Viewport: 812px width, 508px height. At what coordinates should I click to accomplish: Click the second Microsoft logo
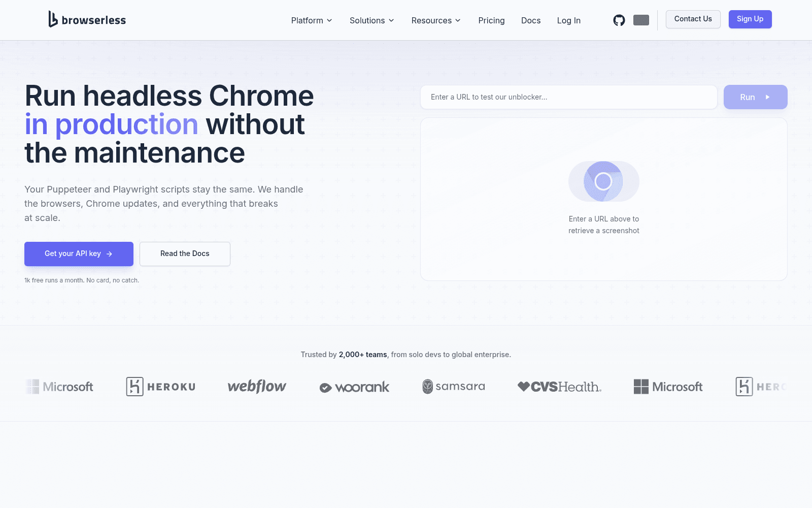[x=668, y=387]
